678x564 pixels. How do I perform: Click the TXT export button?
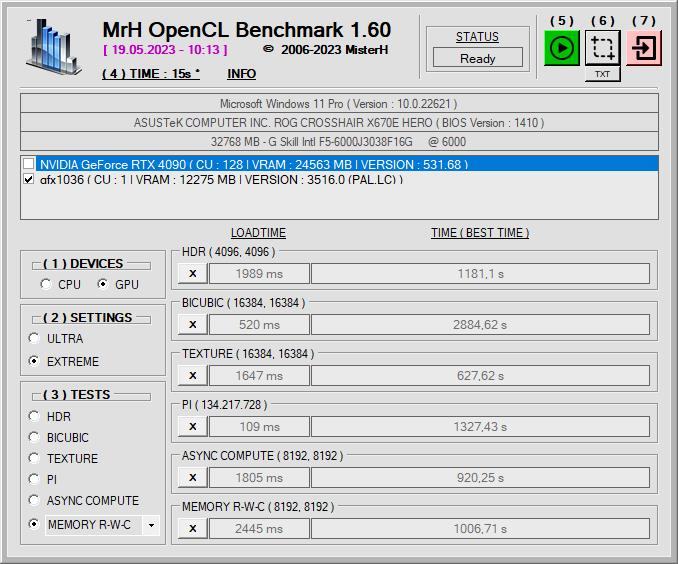coord(602,74)
